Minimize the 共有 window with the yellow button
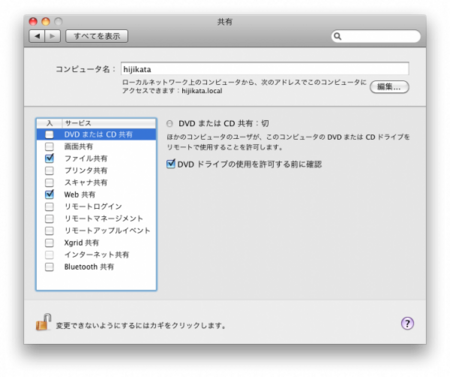The image size is (450, 377). 46,22
